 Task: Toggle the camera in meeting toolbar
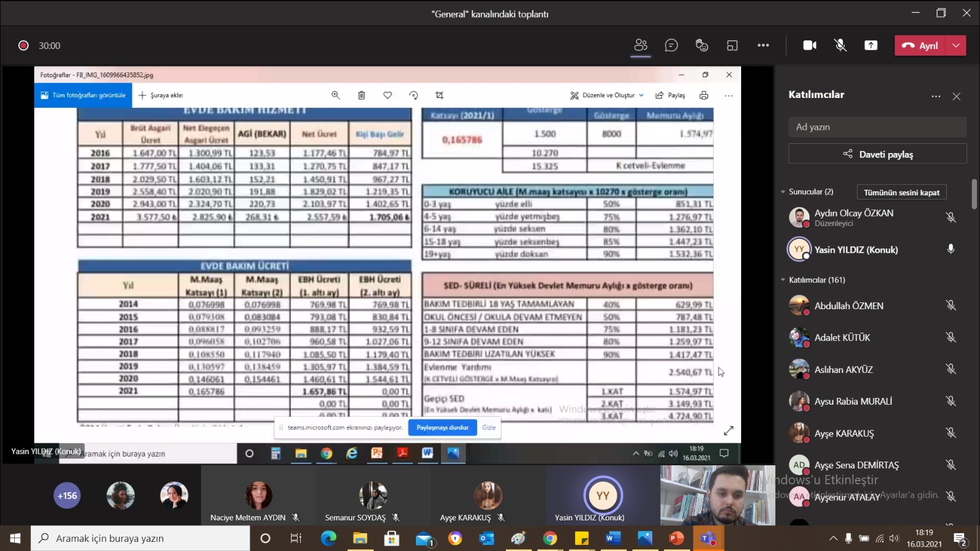810,45
